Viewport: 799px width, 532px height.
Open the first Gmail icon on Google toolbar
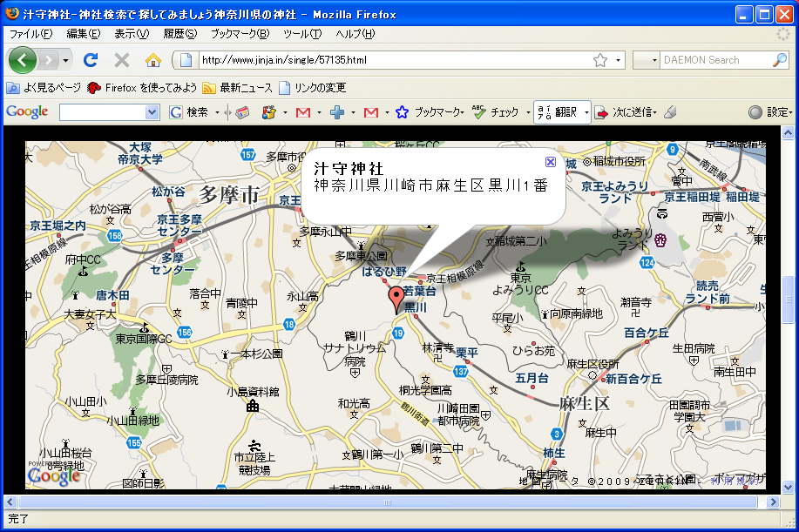[x=303, y=112]
